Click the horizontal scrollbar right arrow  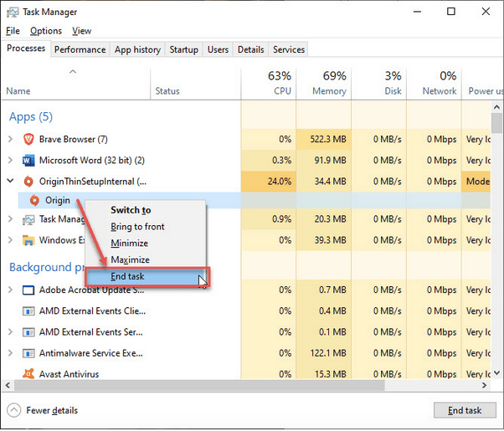[x=485, y=385]
